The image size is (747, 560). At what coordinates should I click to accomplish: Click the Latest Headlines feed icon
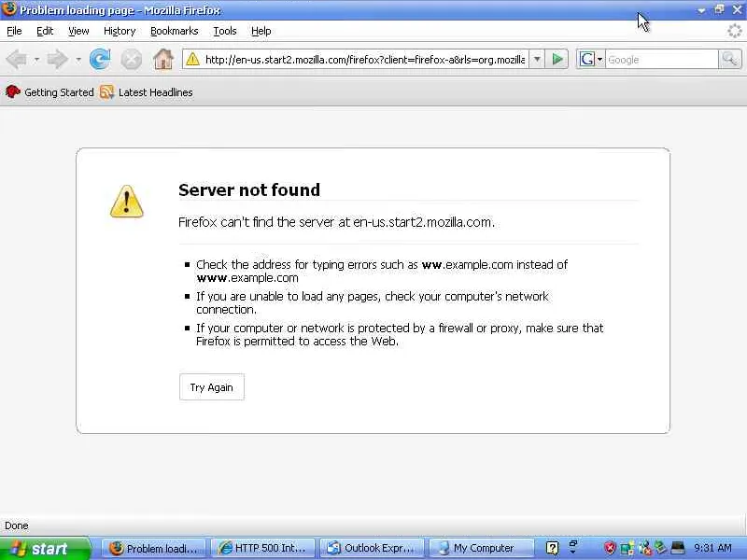(106, 91)
